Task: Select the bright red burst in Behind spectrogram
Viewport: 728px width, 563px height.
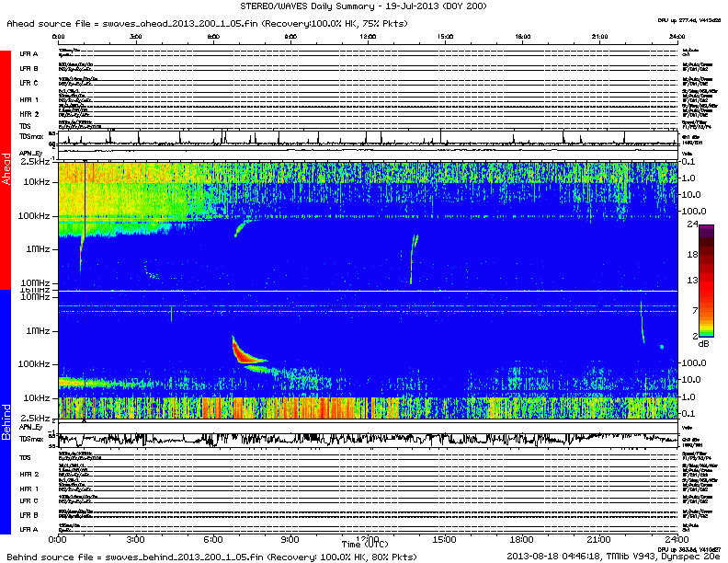Action: [242, 350]
